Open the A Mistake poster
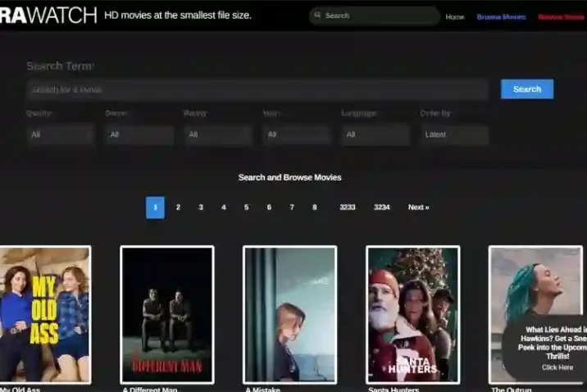 tap(289, 314)
